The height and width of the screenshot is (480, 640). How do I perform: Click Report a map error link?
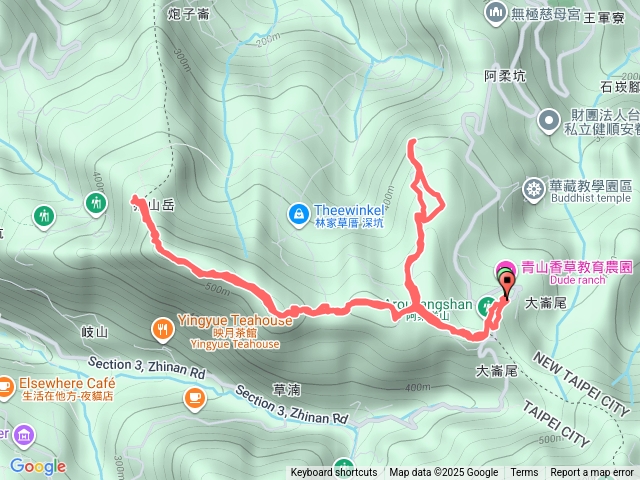tap(592, 473)
